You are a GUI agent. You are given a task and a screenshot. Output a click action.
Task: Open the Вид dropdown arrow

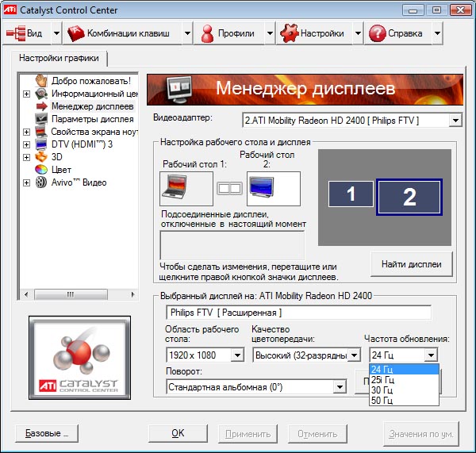pyautogui.click(x=57, y=33)
